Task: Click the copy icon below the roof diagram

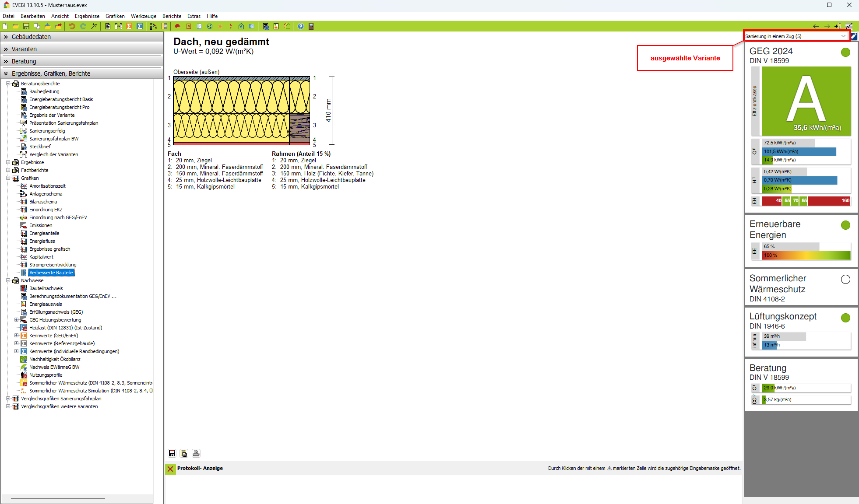Action: (x=184, y=453)
